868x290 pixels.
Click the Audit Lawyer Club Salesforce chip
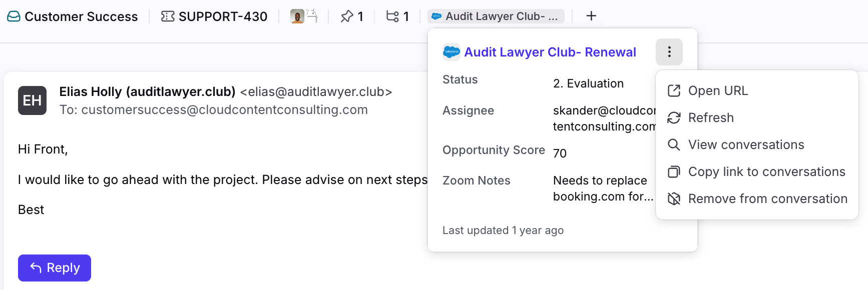pyautogui.click(x=496, y=16)
